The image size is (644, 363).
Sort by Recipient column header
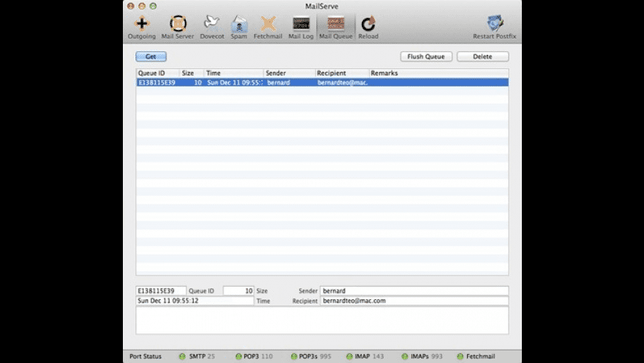[342, 73]
